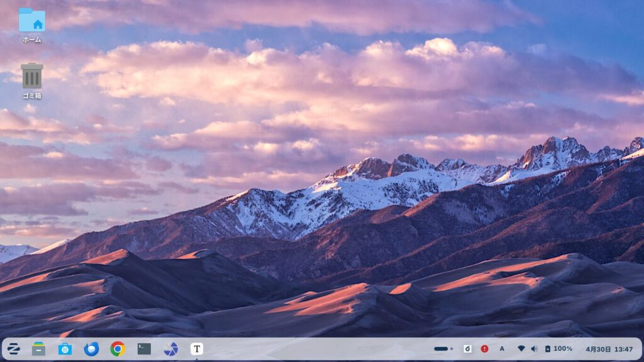
Task: Launch the Files manager from taskbar
Action: [39, 349]
